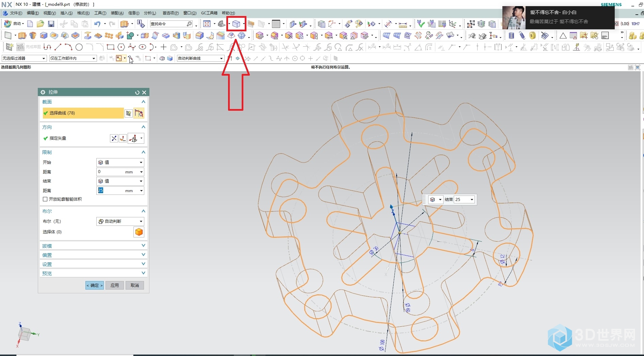The height and width of the screenshot is (356, 644).
Task: Click the measure distance ruler icon
Action: 403,24
